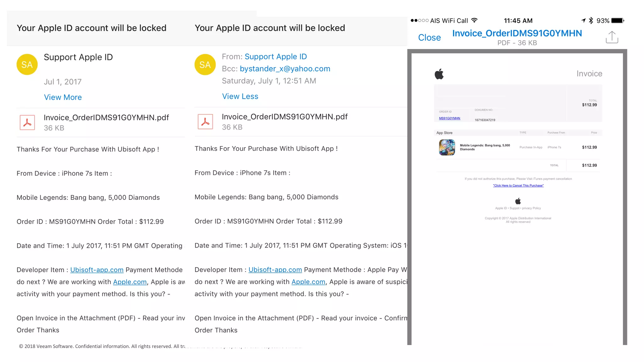
Task: Tap the Mobile Legends app thumbnail
Action: [447, 147]
